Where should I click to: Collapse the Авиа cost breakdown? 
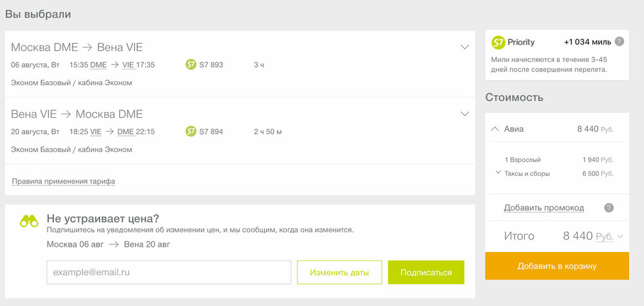tap(495, 129)
